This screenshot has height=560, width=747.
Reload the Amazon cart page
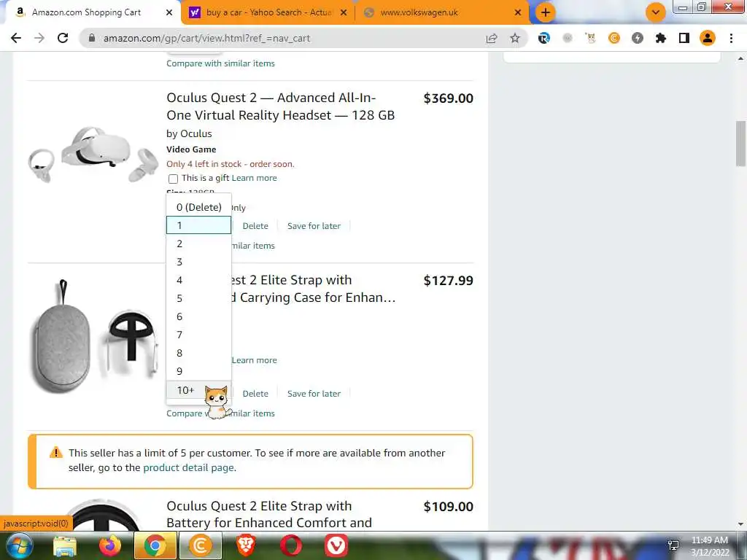pos(63,38)
